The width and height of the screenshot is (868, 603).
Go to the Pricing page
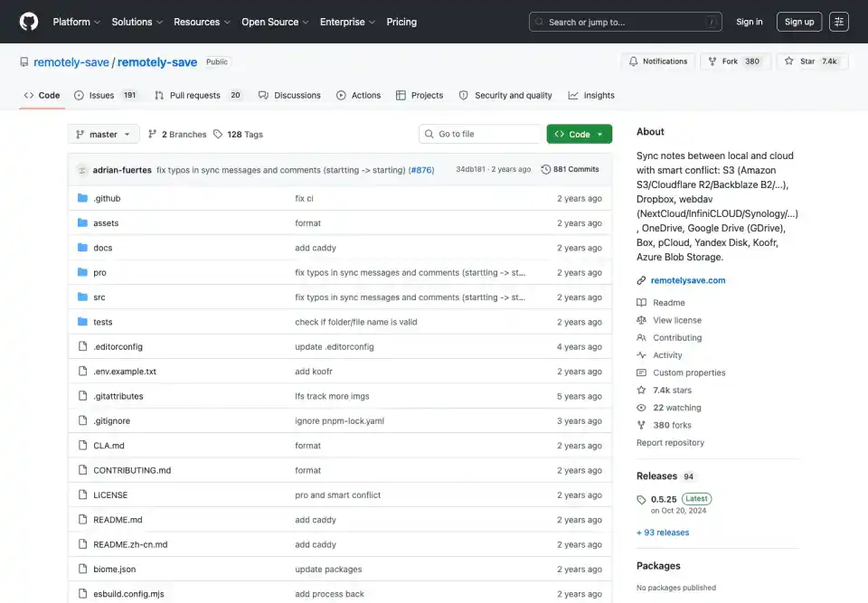401,22
